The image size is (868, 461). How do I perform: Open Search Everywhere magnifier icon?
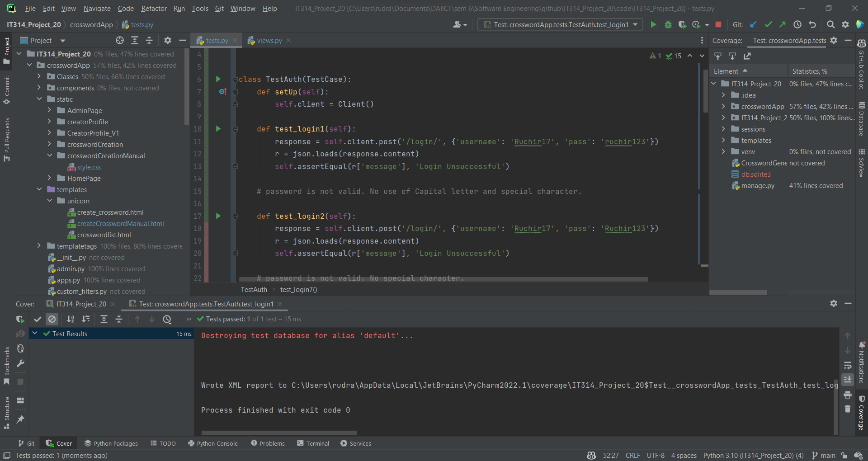tap(830, 25)
